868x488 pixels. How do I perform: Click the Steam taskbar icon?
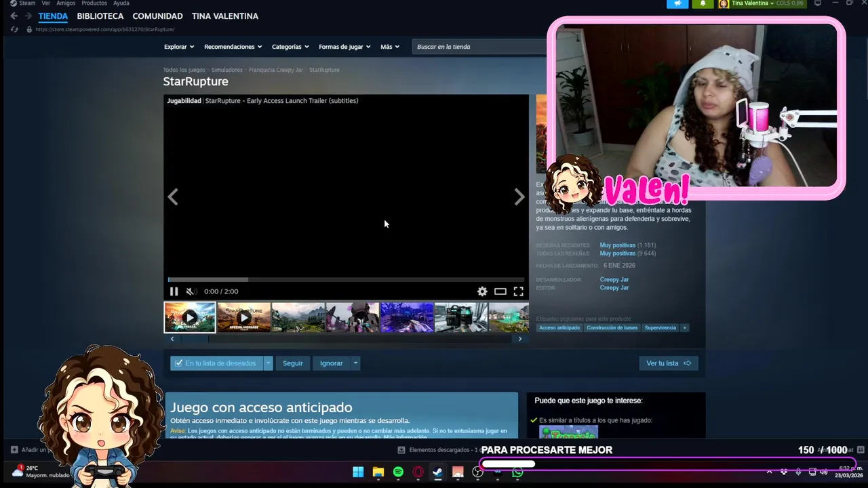438,472
